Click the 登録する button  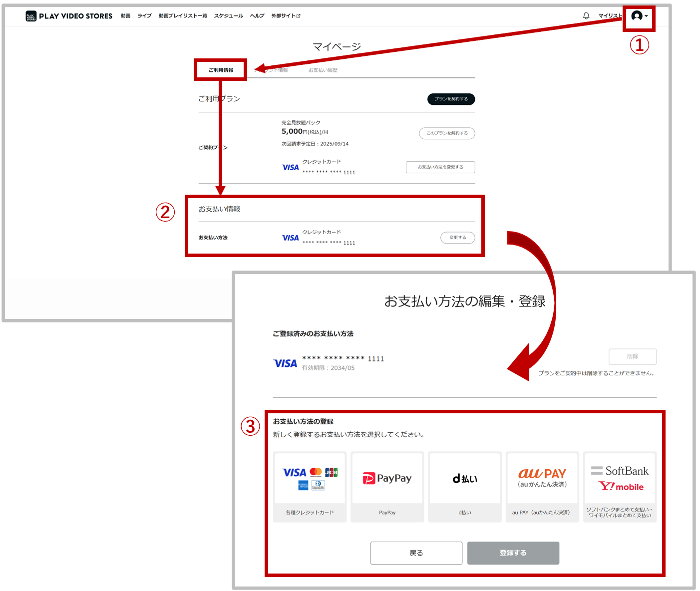[513, 553]
